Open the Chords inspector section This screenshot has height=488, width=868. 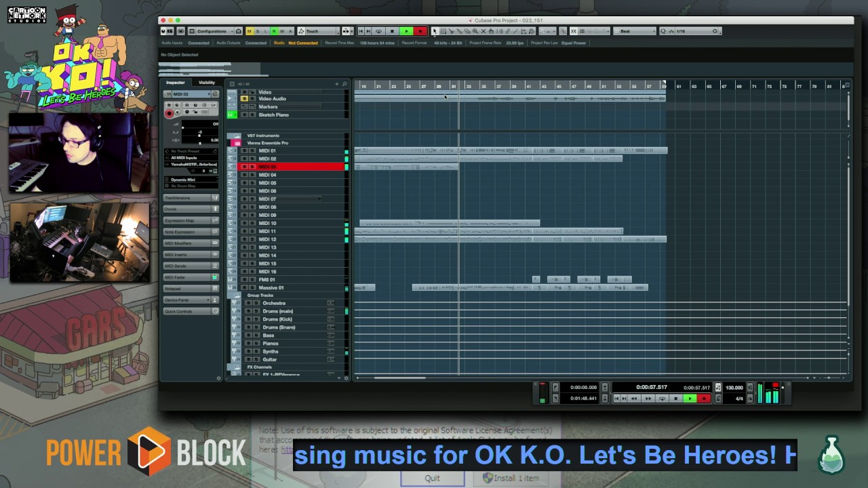point(191,209)
